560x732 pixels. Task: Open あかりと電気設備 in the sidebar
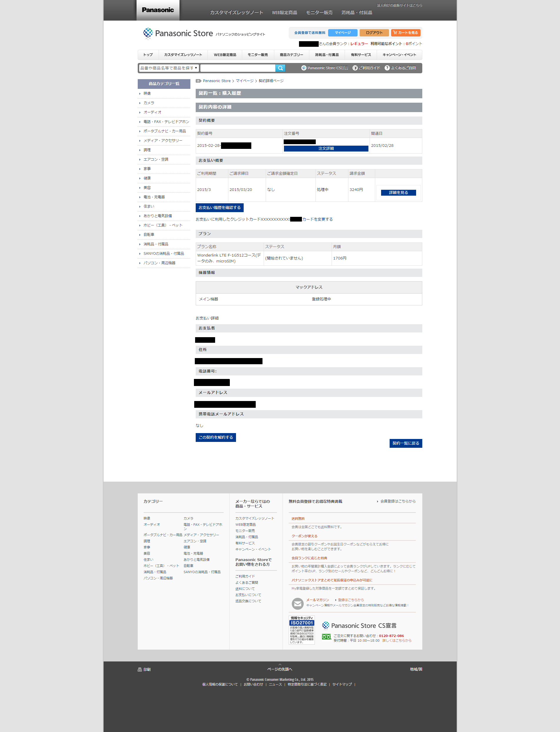coord(158,216)
